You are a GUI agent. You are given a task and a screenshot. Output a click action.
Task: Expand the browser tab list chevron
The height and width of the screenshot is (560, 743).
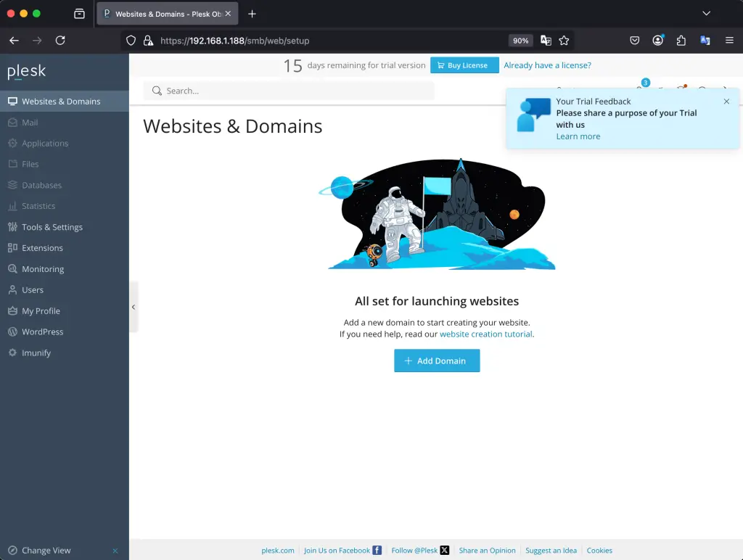[x=706, y=14]
